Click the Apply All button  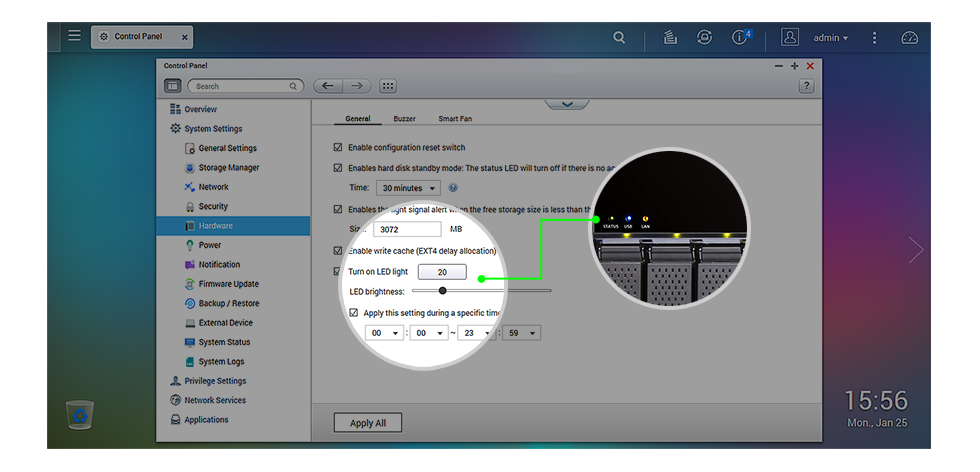(367, 423)
